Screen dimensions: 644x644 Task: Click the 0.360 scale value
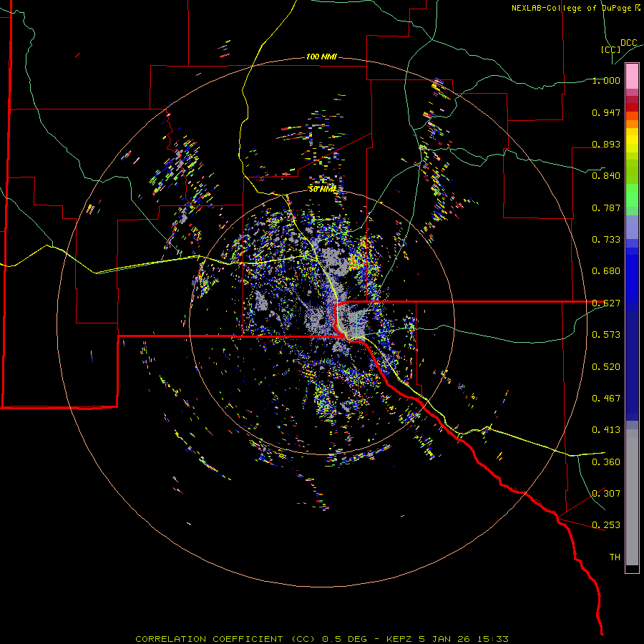pyautogui.click(x=606, y=462)
